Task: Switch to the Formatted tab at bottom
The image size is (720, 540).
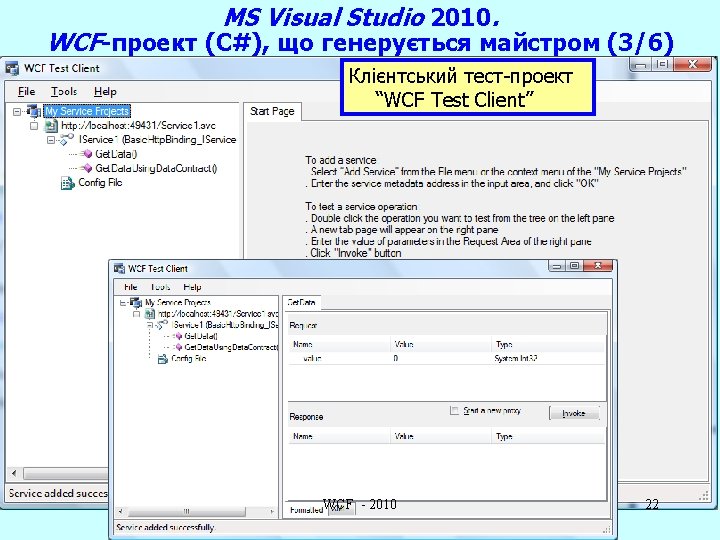Action: coord(306,510)
